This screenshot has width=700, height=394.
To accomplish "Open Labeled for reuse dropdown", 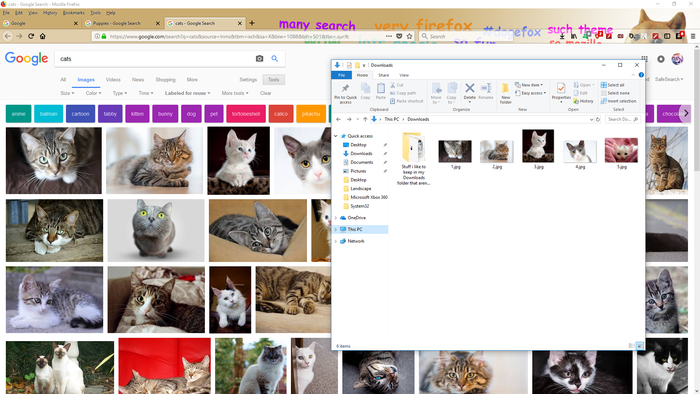I will 187,93.
